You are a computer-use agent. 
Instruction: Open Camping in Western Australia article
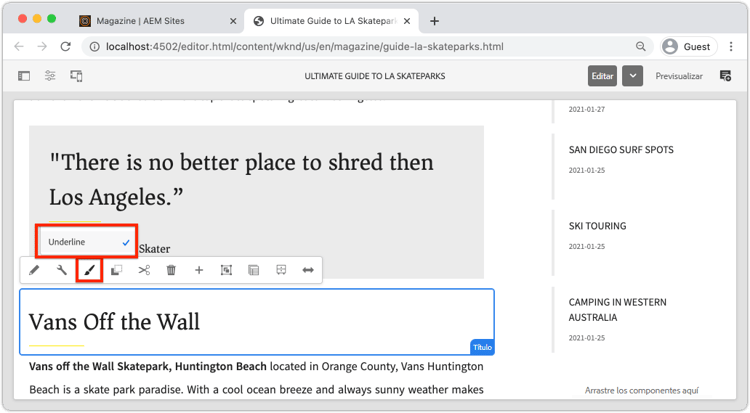pyautogui.click(x=618, y=310)
